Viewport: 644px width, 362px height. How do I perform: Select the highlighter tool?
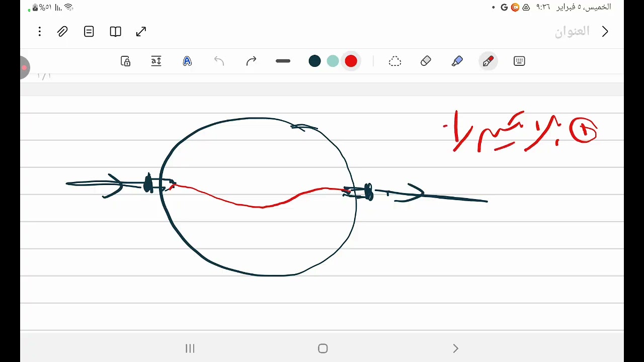click(x=457, y=61)
